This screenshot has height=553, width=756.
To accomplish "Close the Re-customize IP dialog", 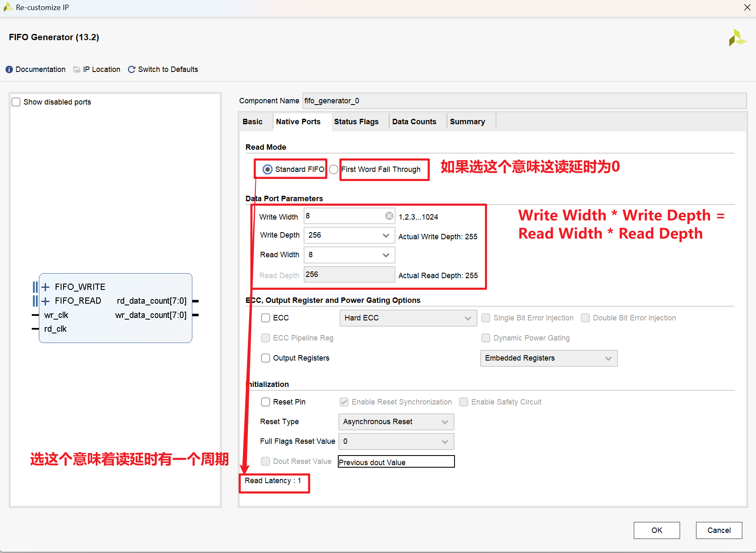I will coord(747,8).
